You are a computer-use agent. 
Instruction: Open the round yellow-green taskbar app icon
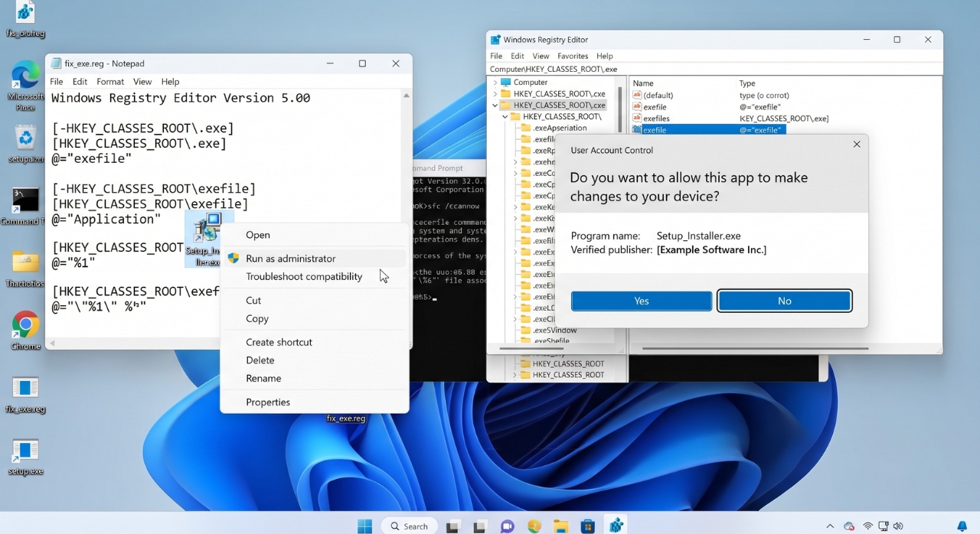point(534,526)
